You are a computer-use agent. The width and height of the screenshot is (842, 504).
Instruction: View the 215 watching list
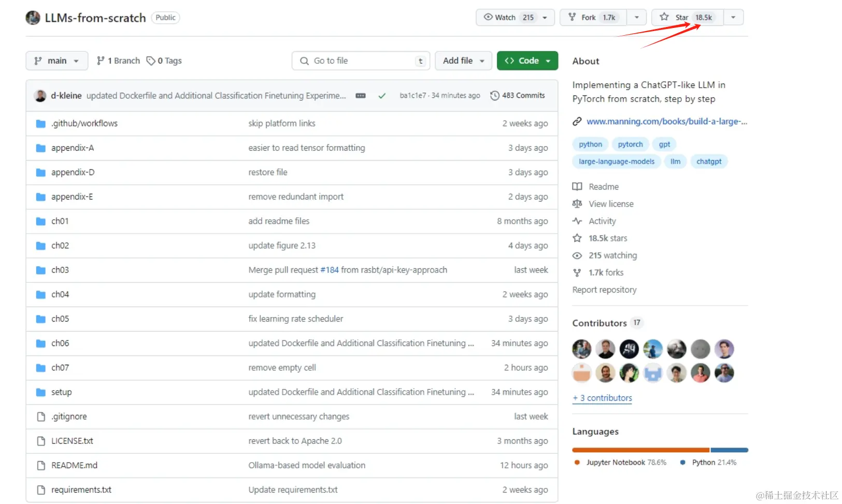pyautogui.click(x=605, y=255)
